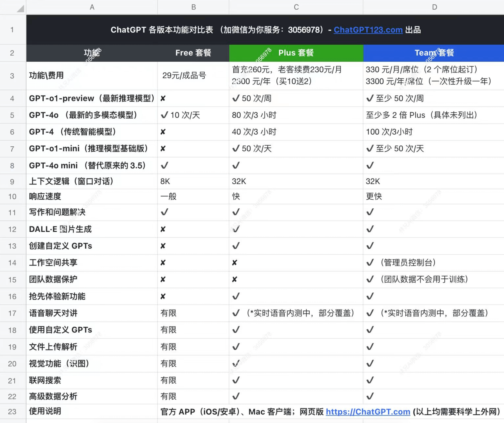The height and width of the screenshot is (423, 504).
Task: Select the 'DALL·E 图片生成' cell
Action: [x=92, y=229]
